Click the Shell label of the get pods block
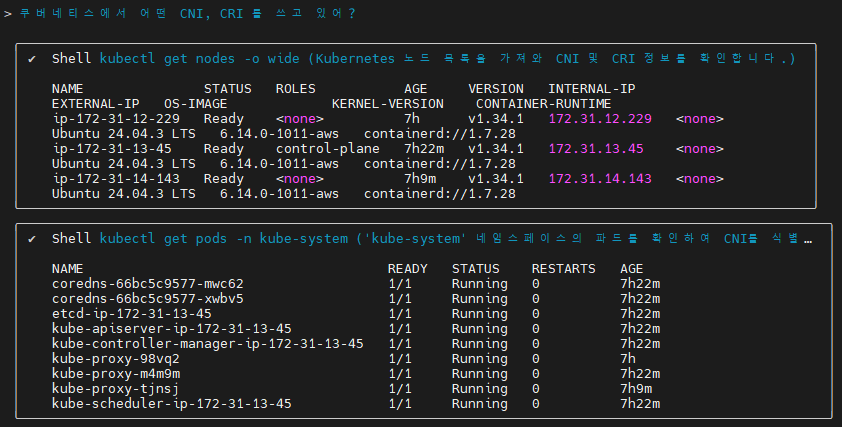 coord(71,238)
